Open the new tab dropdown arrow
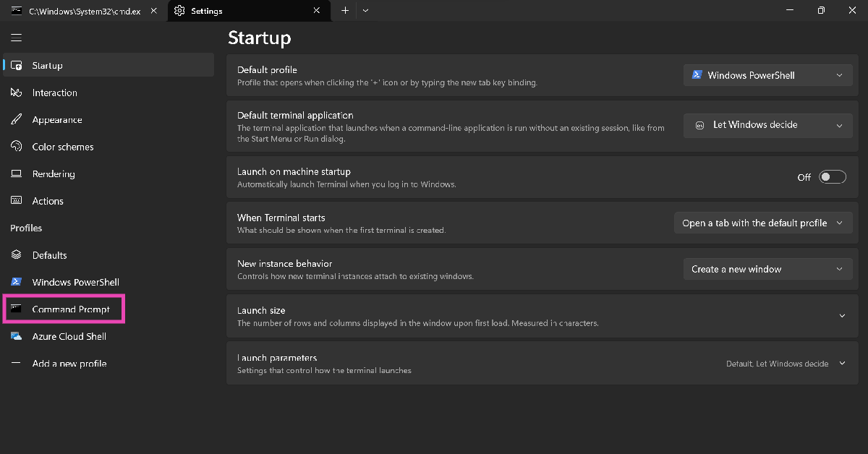 (x=365, y=11)
